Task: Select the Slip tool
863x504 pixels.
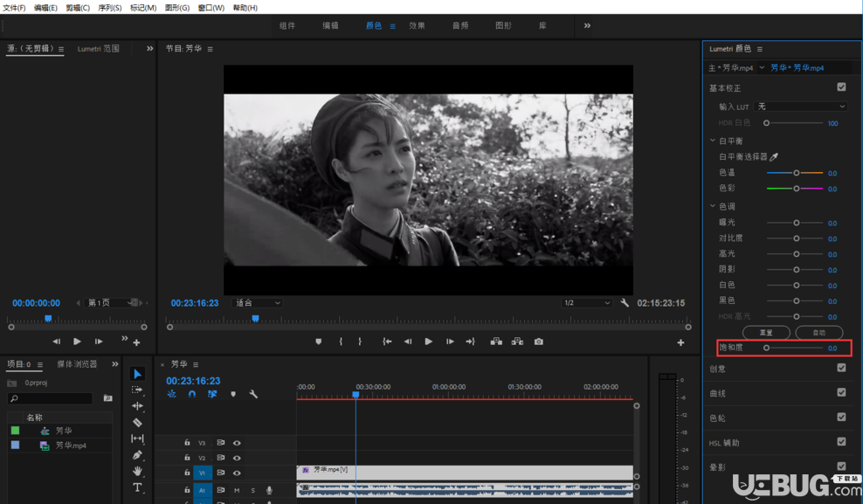Action: click(x=137, y=438)
